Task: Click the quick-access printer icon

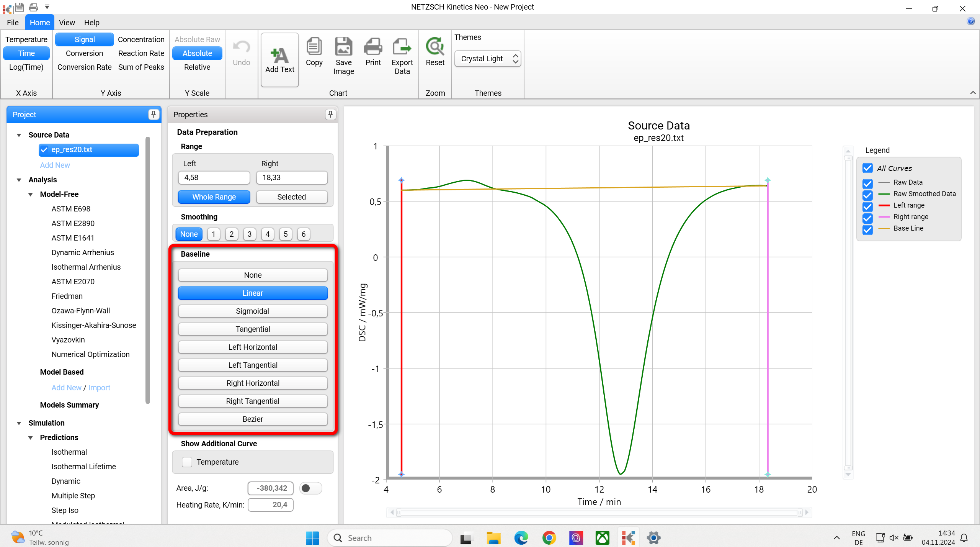Action: point(33,7)
